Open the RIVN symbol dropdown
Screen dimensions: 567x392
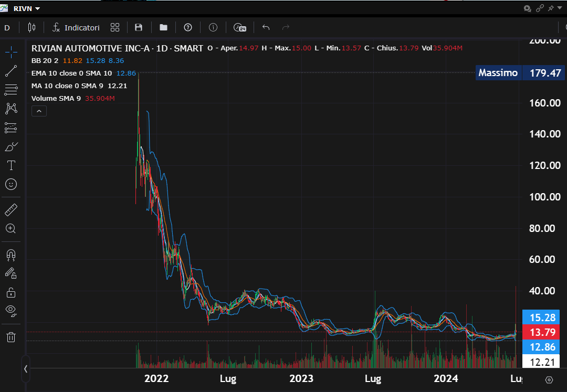coord(27,8)
